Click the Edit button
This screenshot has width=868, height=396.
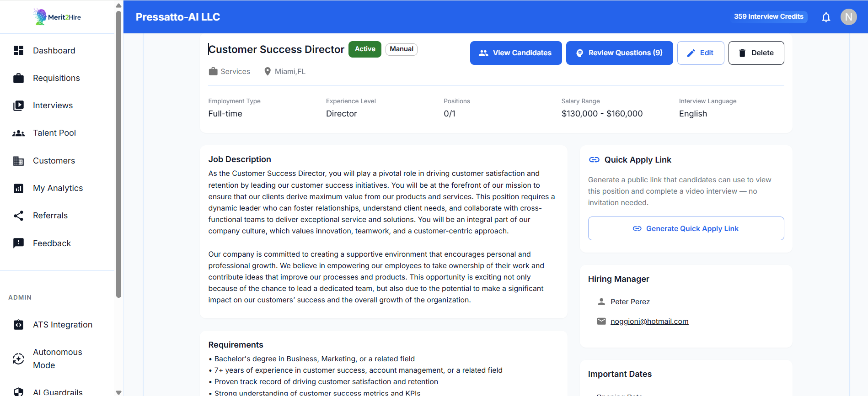click(700, 53)
